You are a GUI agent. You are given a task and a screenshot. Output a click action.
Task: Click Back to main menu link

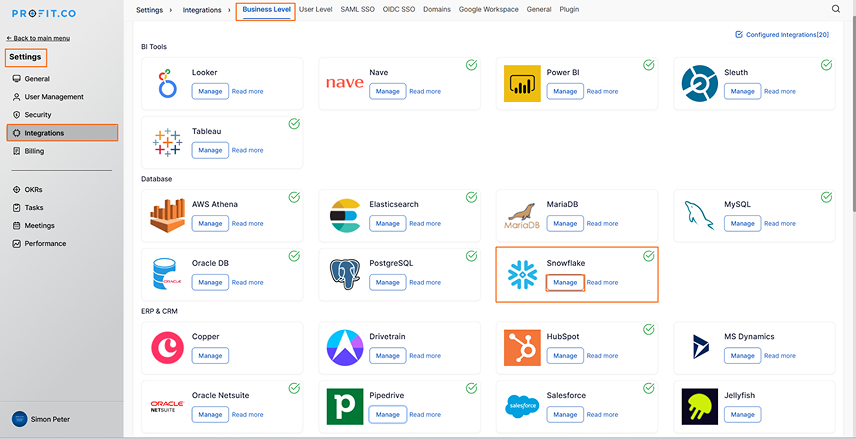coord(38,38)
